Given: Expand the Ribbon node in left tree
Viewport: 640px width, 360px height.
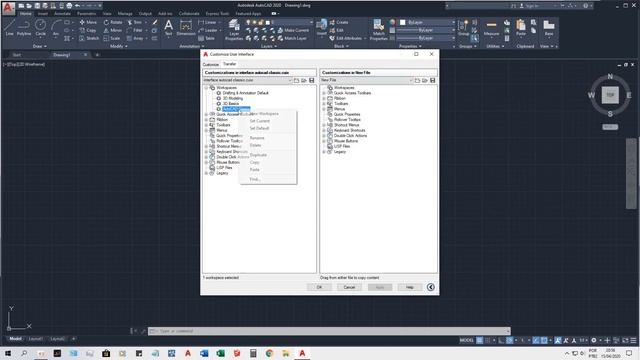Looking at the screenshot, I should click(x=206, y=120).
